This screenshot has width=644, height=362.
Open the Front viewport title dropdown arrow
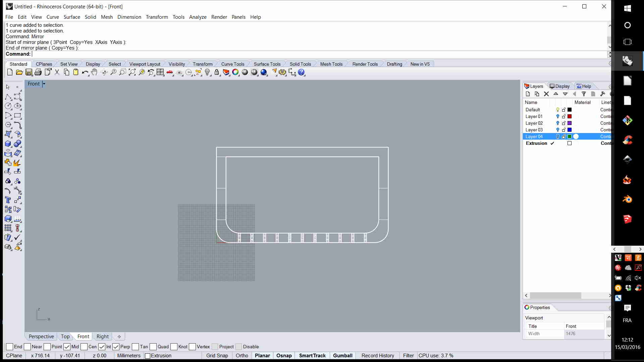point(44,84)
